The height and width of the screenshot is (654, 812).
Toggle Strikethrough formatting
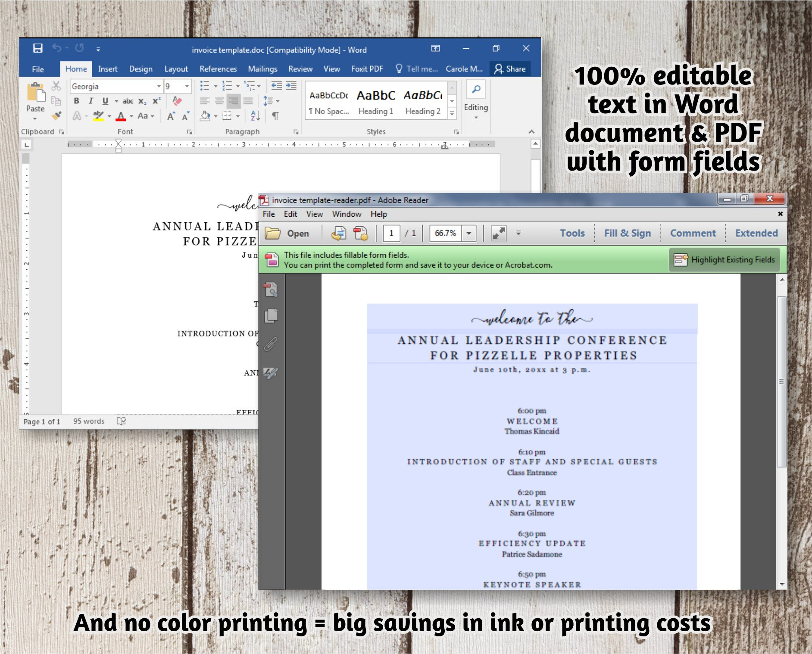pyautogui.click(x=128, y=101)
